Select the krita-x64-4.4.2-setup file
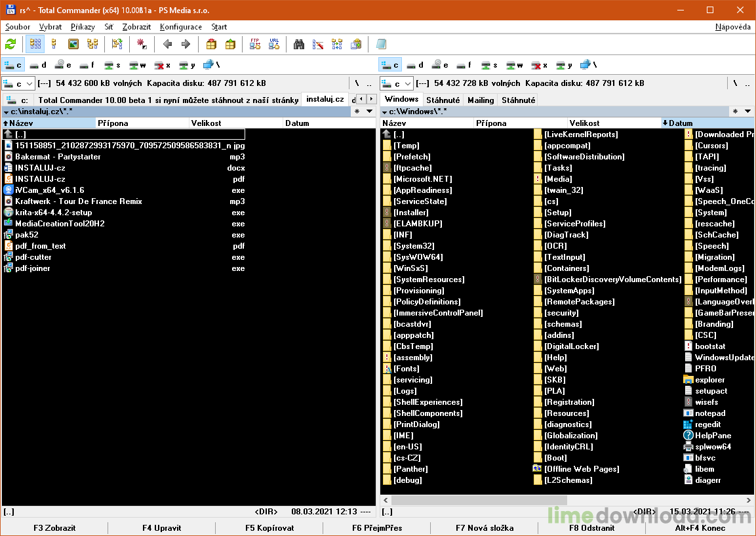The height and width of the screenshot is (536, 756). pyautogui.click(x=54, y=213)
